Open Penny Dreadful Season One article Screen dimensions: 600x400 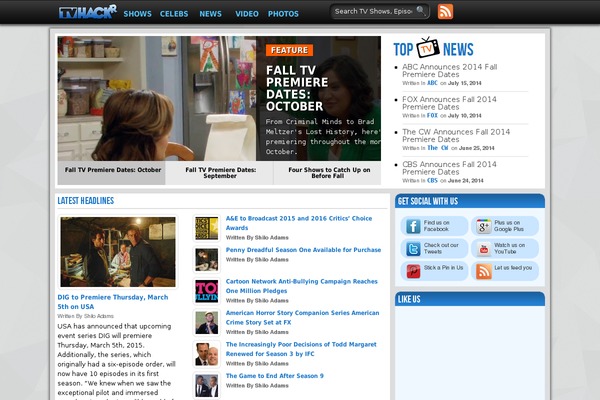pos(303,250)
